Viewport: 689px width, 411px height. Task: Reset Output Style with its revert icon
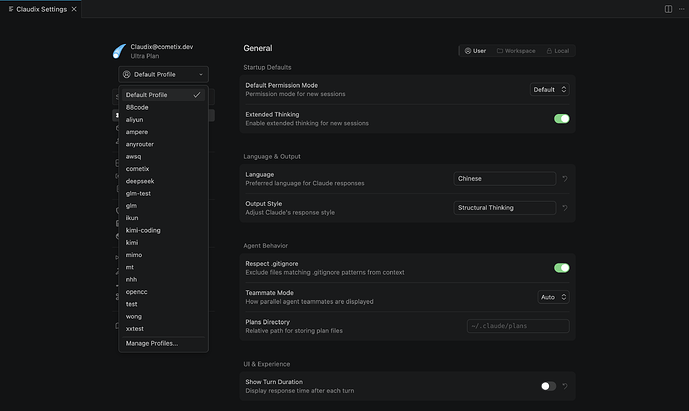click(565, 208)
